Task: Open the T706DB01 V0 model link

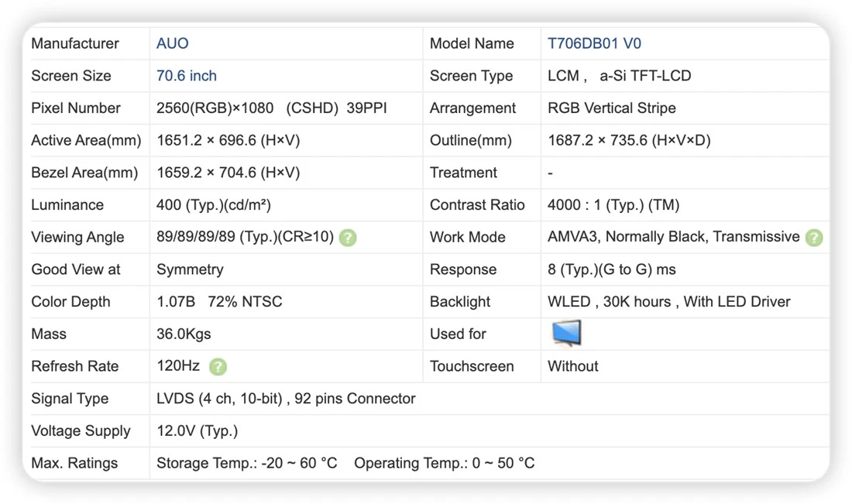Action: tap(594, 43)
